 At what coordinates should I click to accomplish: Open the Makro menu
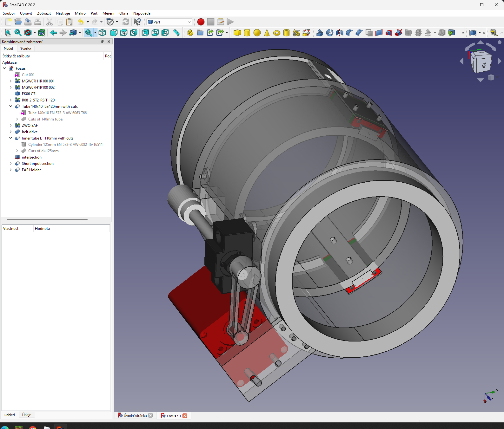click(80, 13)
